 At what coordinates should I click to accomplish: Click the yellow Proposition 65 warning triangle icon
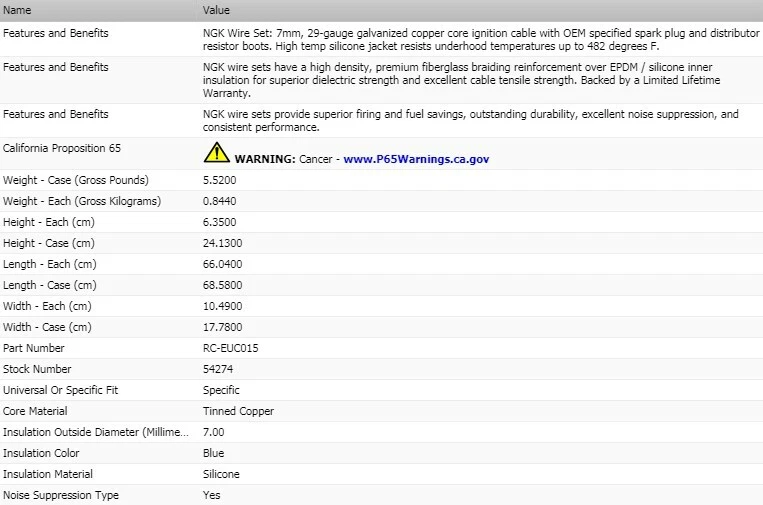[x=217, y=152]
